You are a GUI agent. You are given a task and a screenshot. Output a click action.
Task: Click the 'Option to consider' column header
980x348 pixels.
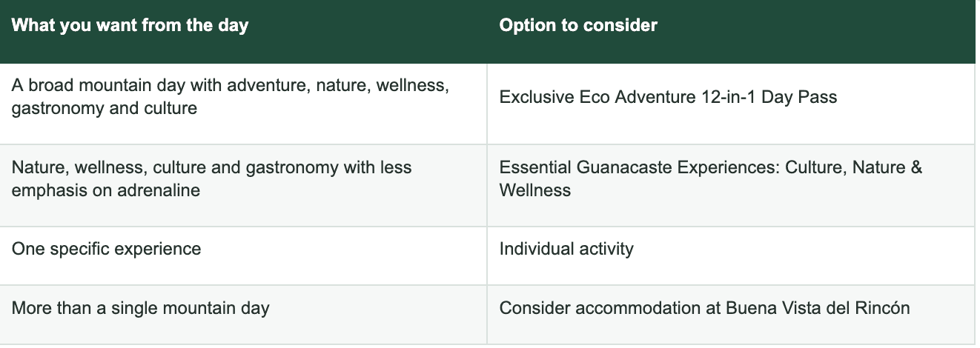point(578,25)
